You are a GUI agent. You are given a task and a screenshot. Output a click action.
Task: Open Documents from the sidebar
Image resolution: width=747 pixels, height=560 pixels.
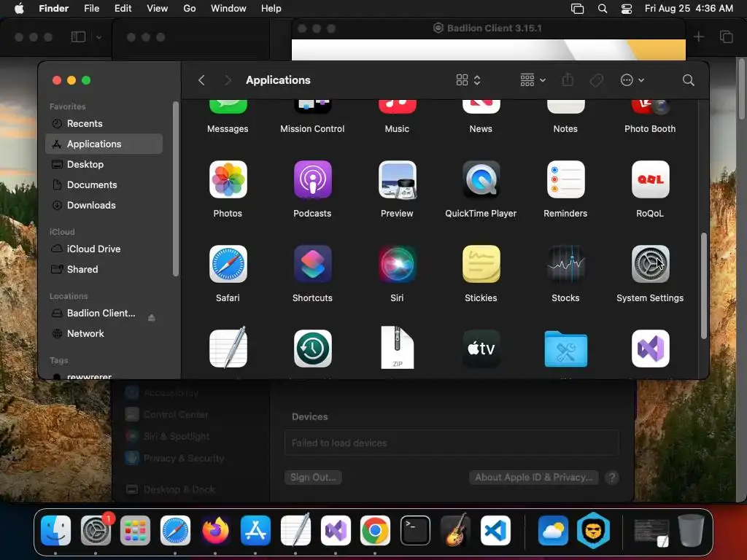[x=104, y=184]
